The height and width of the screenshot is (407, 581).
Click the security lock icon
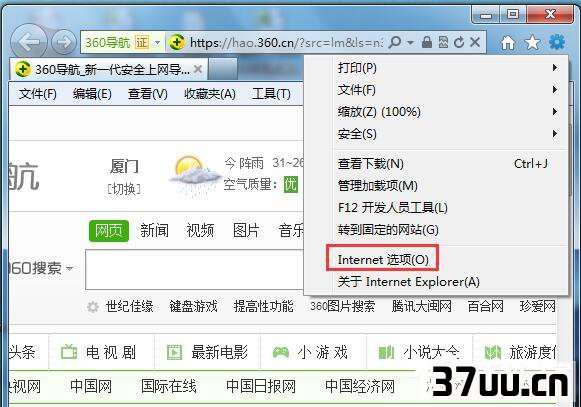click(x=427, y=42)
